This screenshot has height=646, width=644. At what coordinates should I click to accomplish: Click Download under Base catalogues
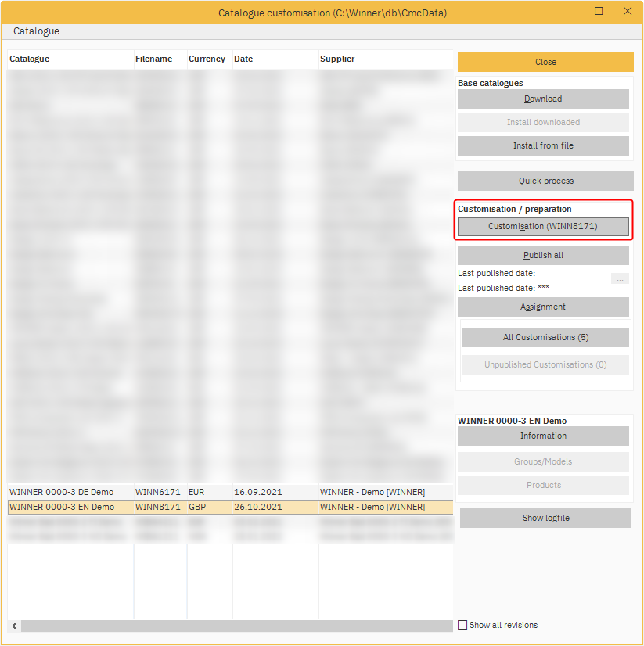click(x=543, y=99)
